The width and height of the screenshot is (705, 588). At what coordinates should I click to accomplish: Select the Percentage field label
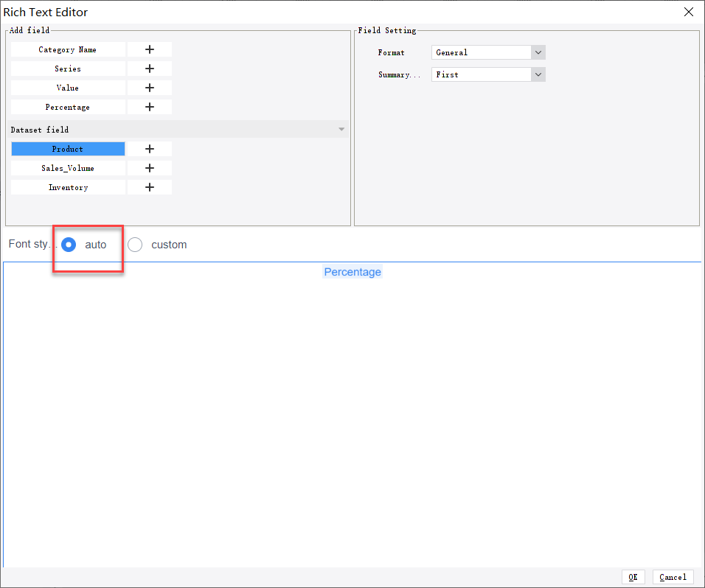(68, 107)
